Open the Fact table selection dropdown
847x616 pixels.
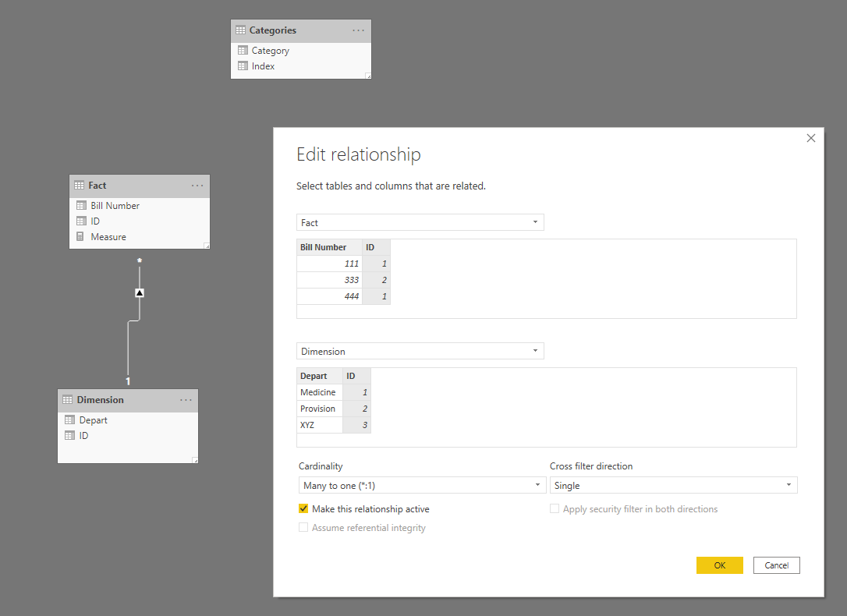point(420,222)
